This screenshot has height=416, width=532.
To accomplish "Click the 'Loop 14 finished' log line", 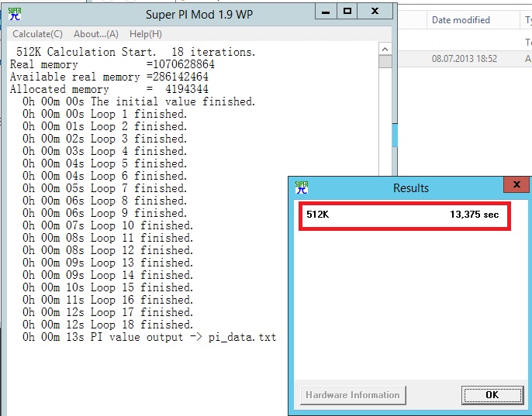I will 108,275.
